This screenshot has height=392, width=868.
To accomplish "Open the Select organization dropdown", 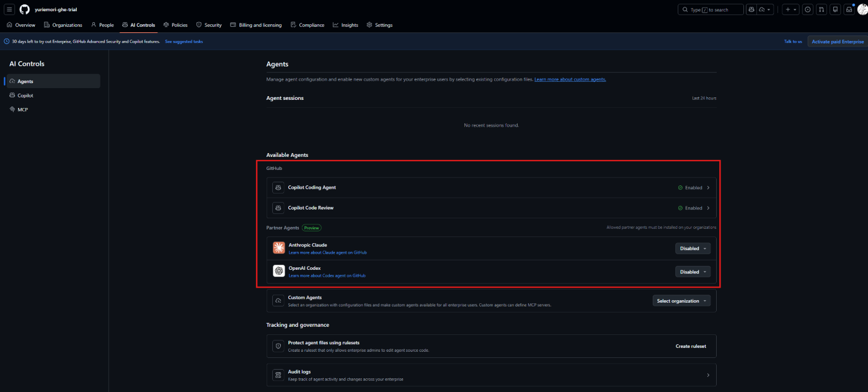I will pyautogui.click(x=681, y=301).
